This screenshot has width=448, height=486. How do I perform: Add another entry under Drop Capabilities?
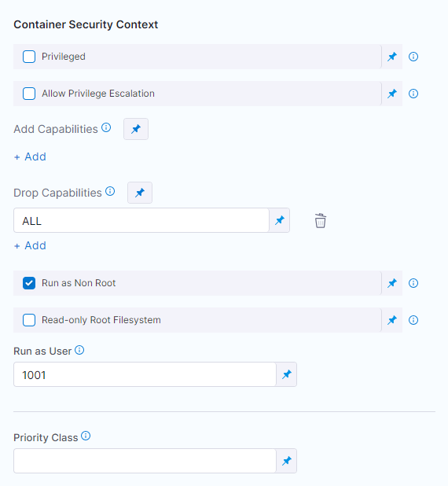[x=30, y=246]
